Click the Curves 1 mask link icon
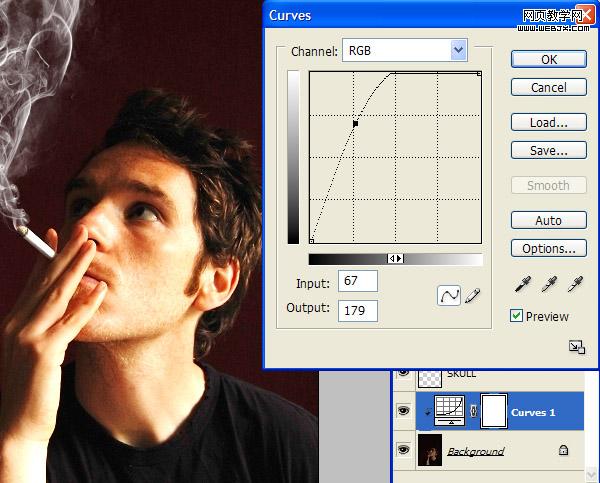This screenshot has height=483, width=600. point(473,411)
